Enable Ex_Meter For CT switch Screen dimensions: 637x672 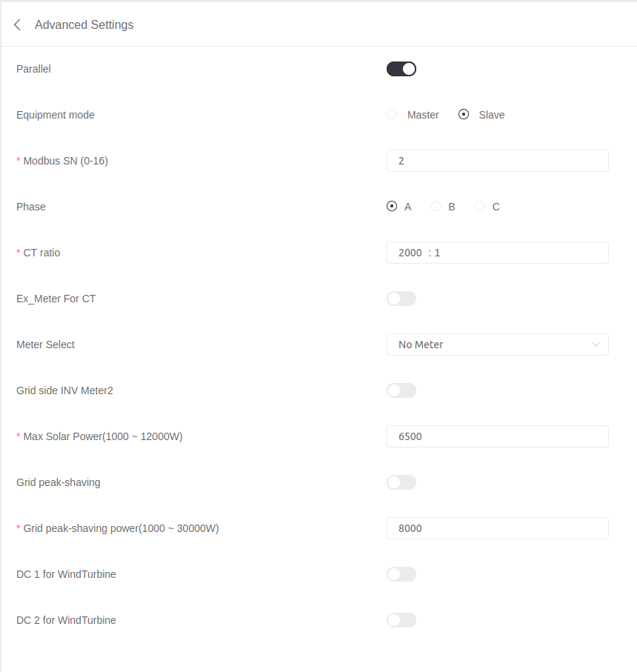click(401, 299)
